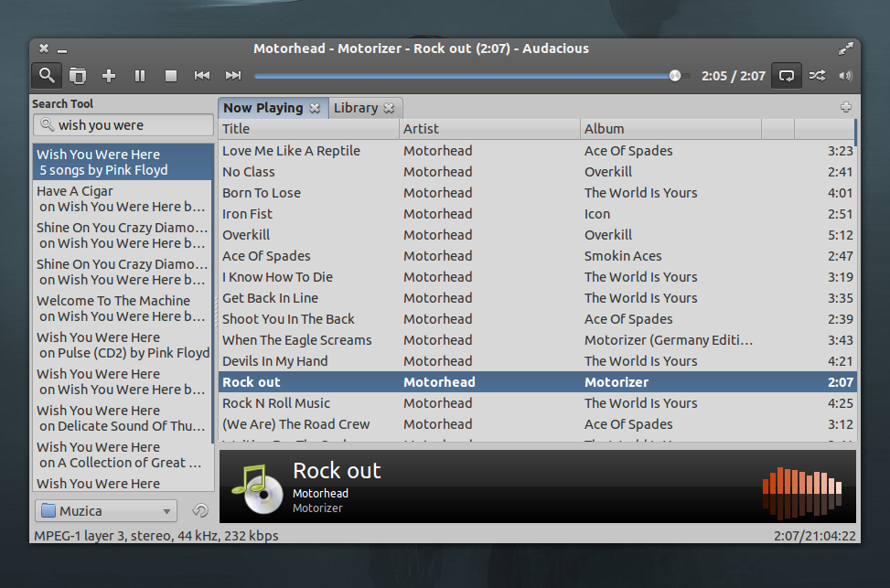Click the 'Icon' album cell
Viewport: 890px width, 588px height.
pyautogui.click(x=597, y=214)
